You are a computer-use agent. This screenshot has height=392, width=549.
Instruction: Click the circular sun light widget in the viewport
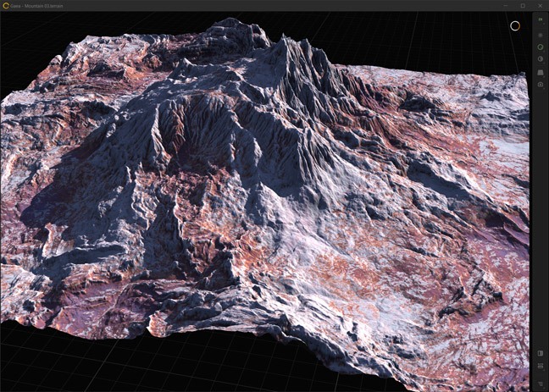click(x=514, y=25)
